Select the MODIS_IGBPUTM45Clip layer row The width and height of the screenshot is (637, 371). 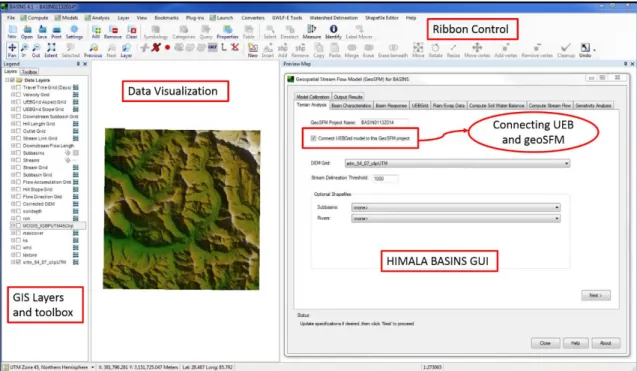point(48,226)
